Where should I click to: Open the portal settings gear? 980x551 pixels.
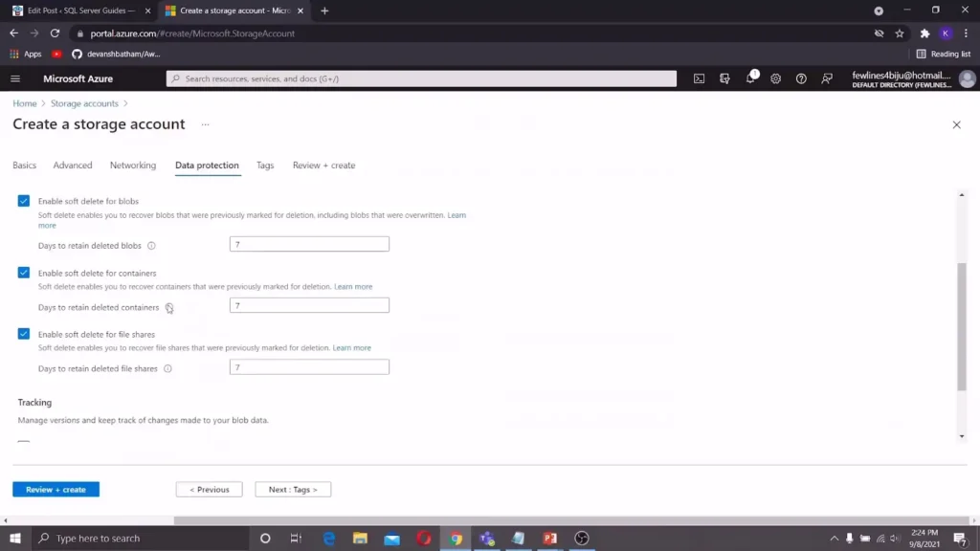[775, 78]
